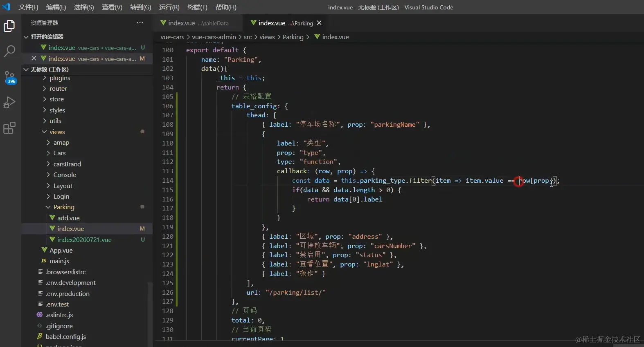The image size is (644, 347).
Task: Collapse the views folder
Action: click(45, 132)
